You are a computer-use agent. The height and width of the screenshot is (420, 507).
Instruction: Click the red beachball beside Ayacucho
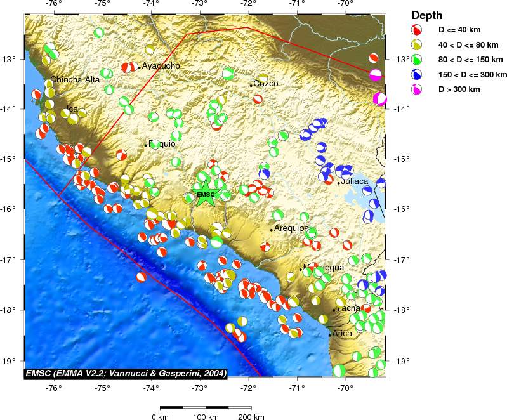[x=128, y=67]
